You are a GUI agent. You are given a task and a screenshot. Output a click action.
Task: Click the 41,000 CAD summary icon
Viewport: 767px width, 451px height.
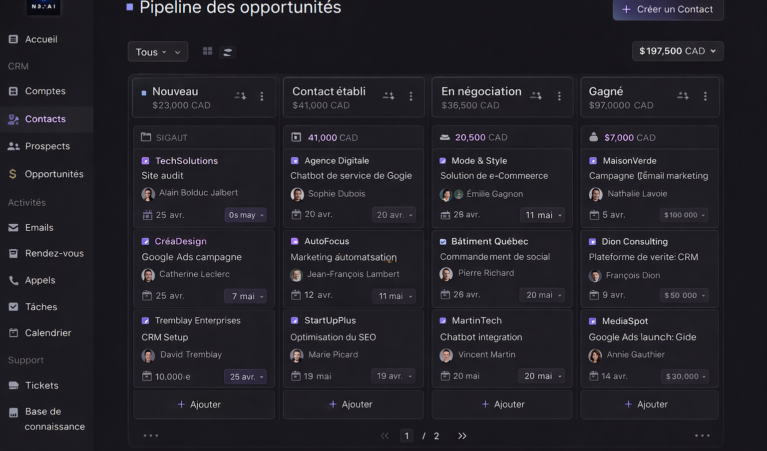(296, 137)
